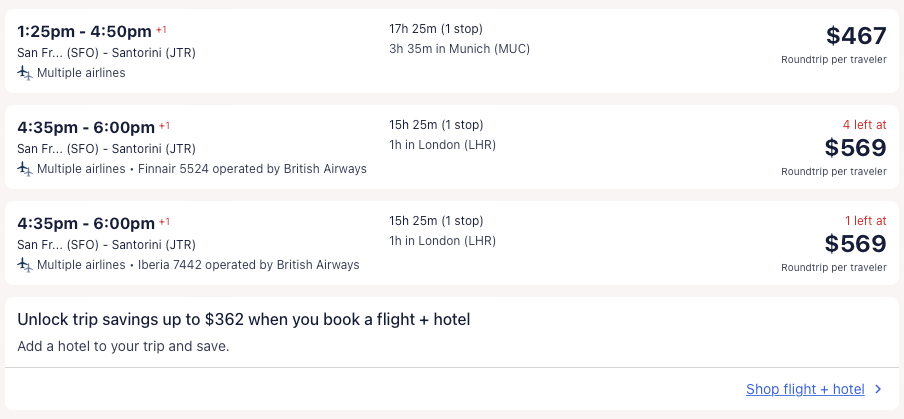
Task: Select the 1:25pm - 4:50pm flight
Action: 85,31
